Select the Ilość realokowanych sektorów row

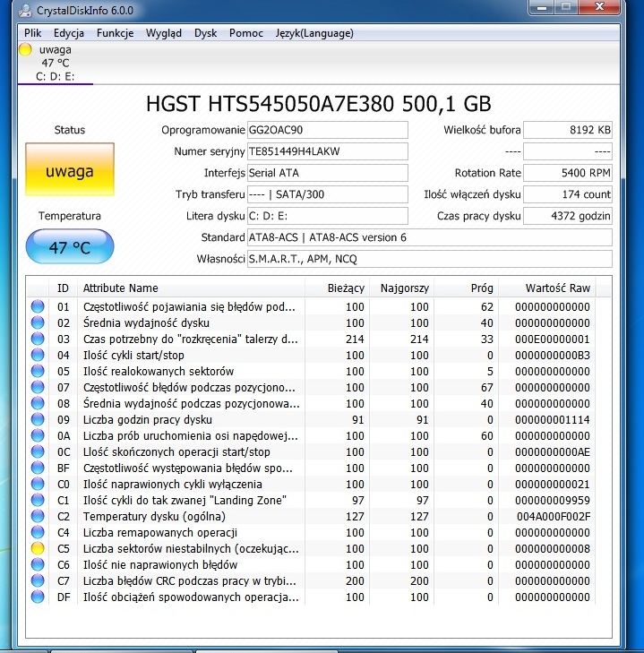312,371
